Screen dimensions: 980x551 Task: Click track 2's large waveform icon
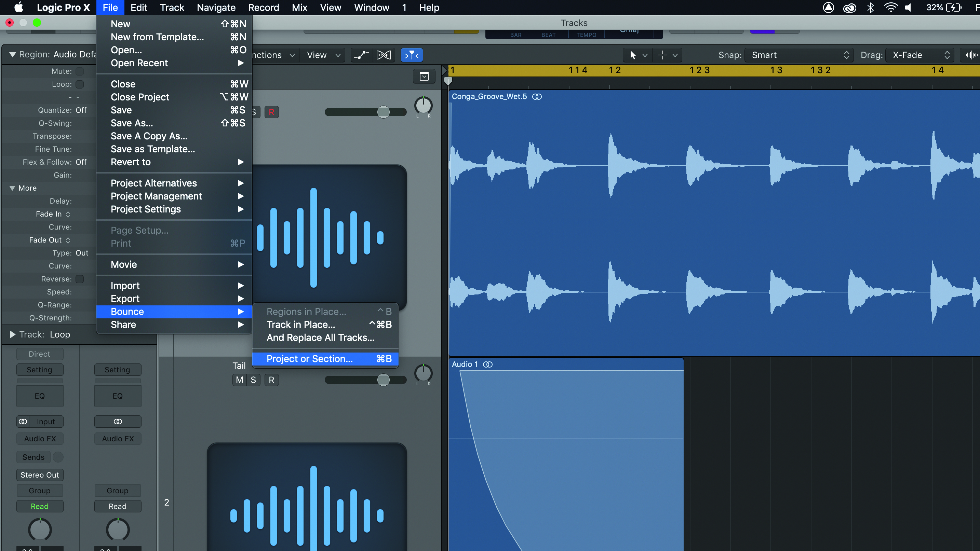307,496
